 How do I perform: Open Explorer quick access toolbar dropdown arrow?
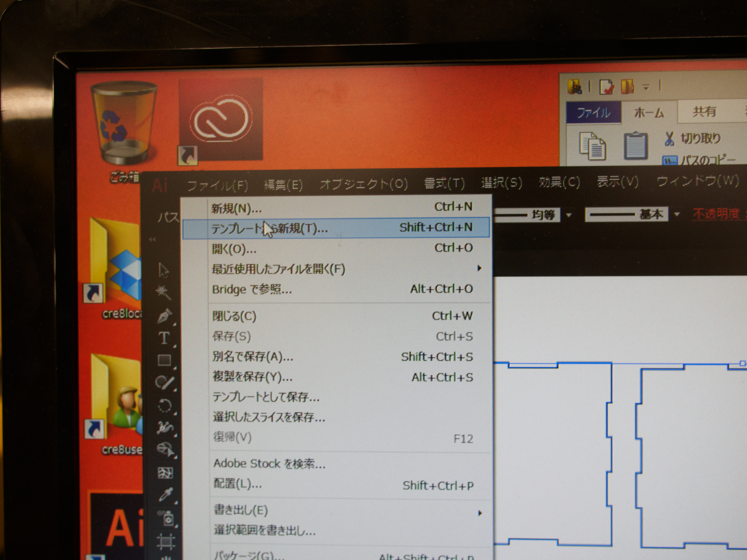click(646, 87)
